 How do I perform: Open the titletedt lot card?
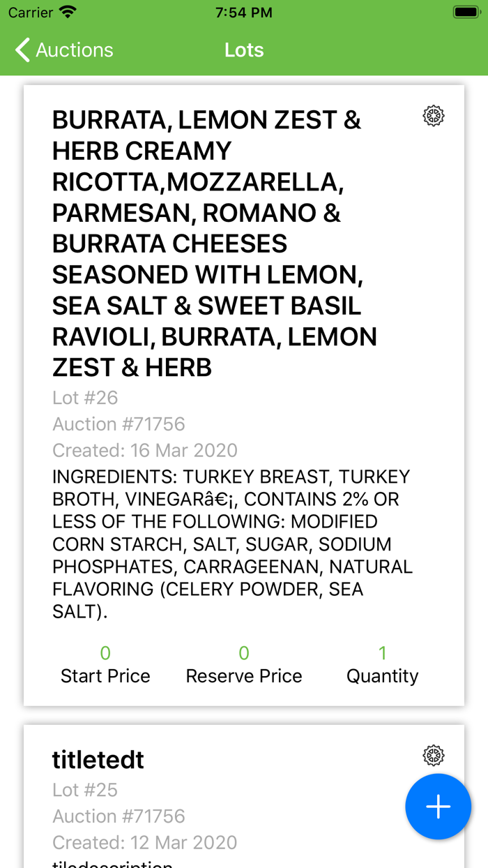click(98, 760)
